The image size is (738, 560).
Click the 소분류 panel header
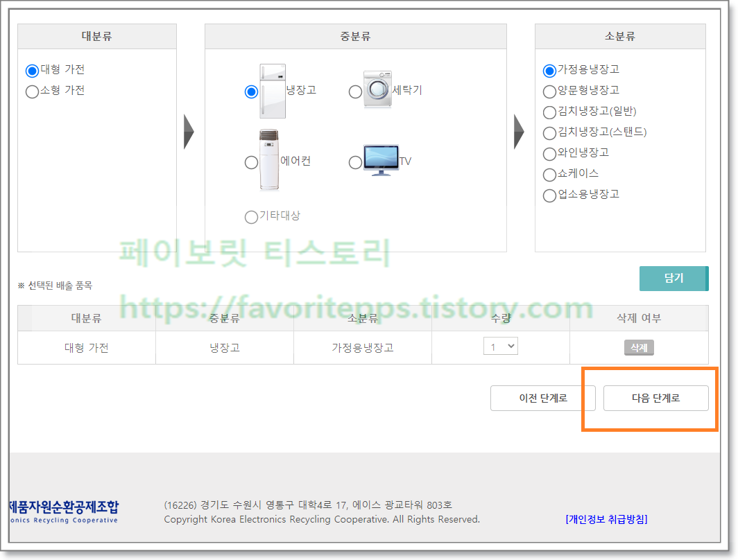620,36
